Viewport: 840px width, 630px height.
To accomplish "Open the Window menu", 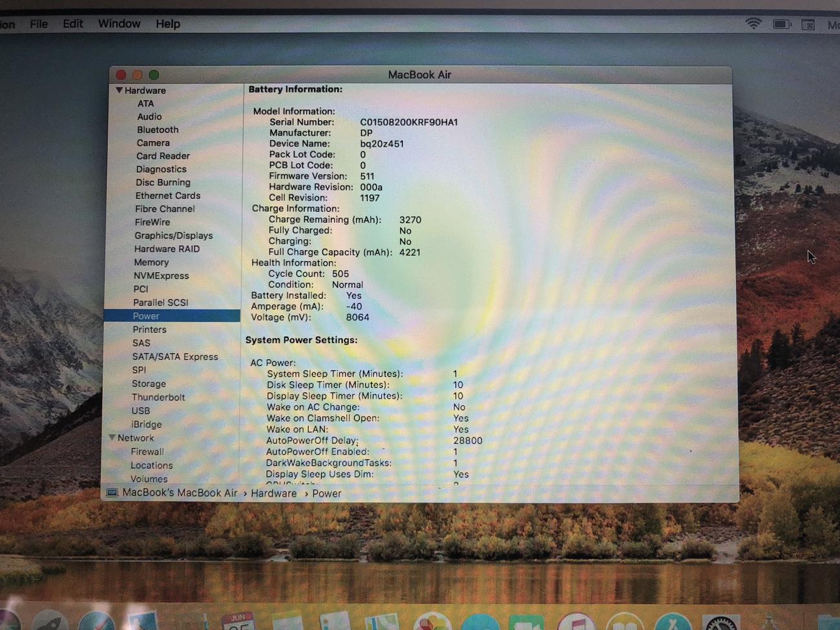I will [119, 24].
